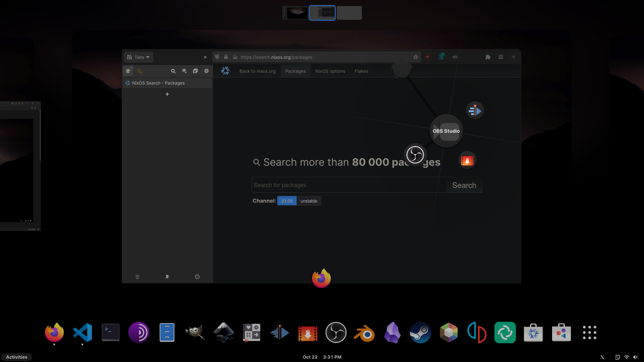
Task: Select the unstable channel toggle
Action: (x=309, y=201)
